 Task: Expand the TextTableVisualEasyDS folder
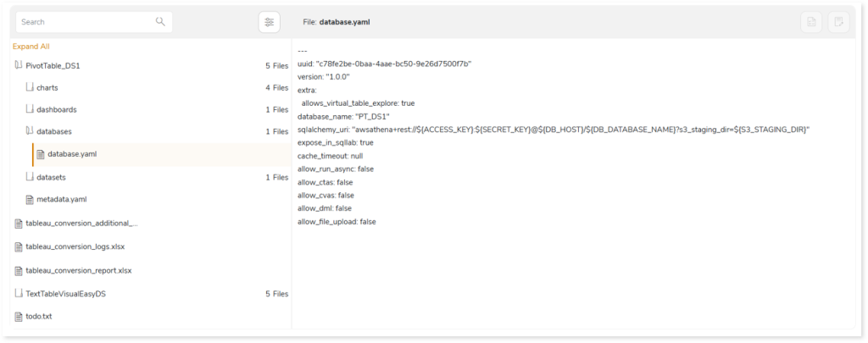(19, 294)
